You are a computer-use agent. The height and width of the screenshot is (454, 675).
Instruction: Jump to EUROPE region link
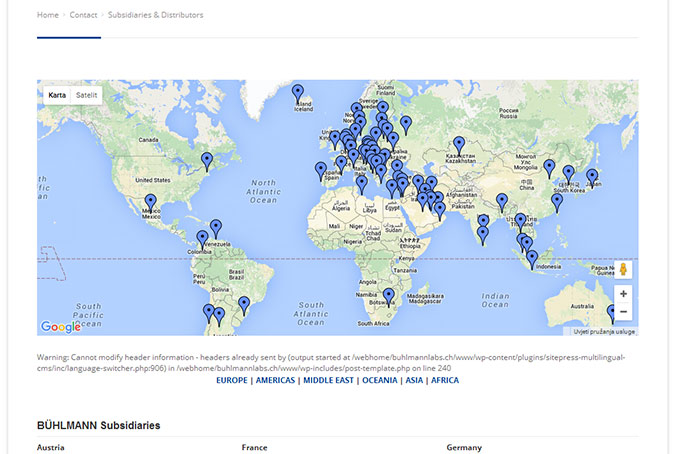click(232, 380)
